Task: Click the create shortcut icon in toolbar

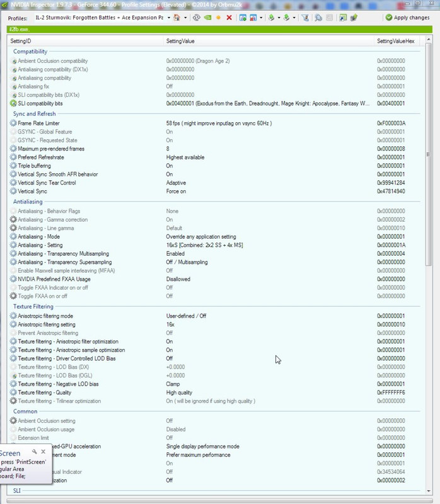Action: 343,18
